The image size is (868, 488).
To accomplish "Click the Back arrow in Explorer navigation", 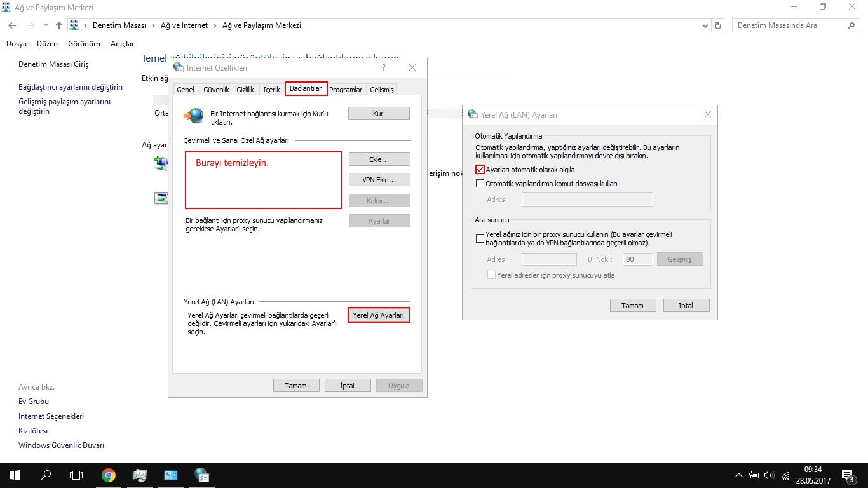I will [12, 25].
